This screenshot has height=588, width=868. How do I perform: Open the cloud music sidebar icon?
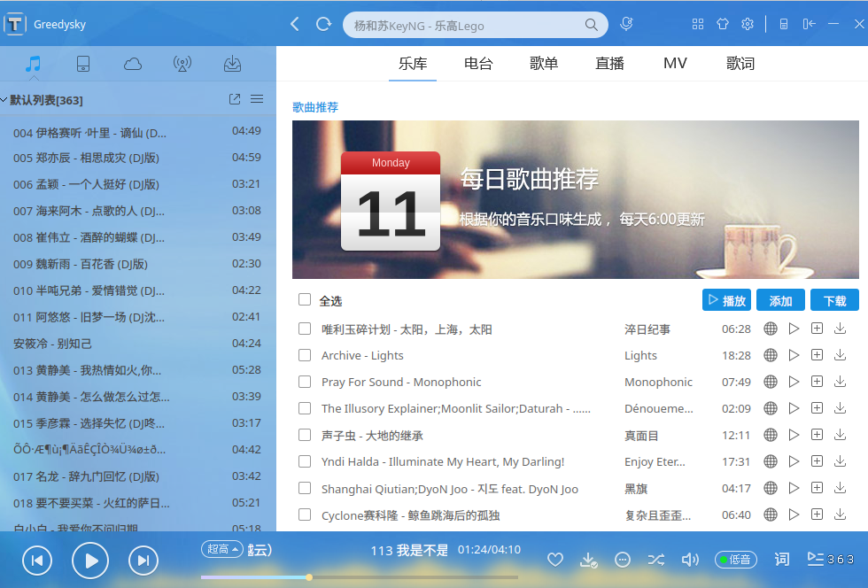(133, 65)
